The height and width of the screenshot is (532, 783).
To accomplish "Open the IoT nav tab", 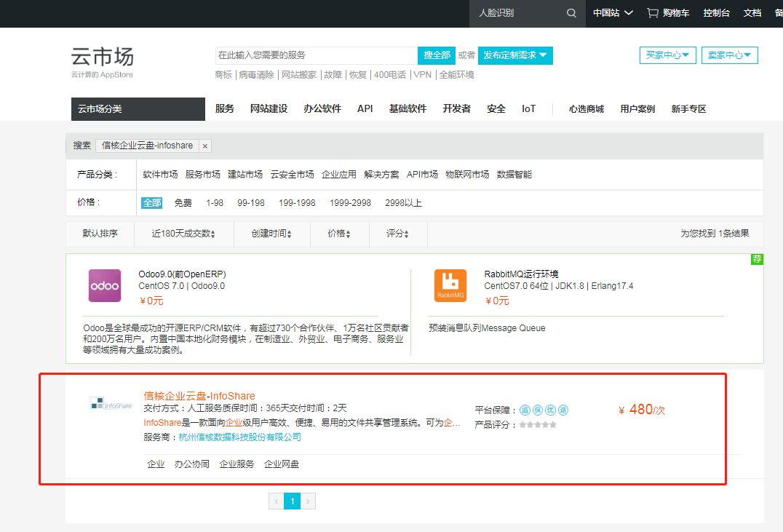I will tap(529, 109).
